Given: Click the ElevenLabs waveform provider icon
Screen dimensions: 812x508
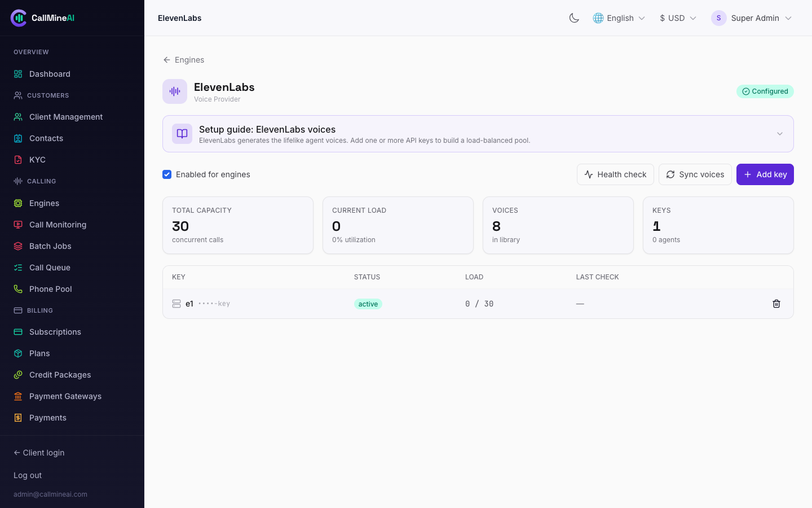Looking at the screenshot, I should point(175,91).
